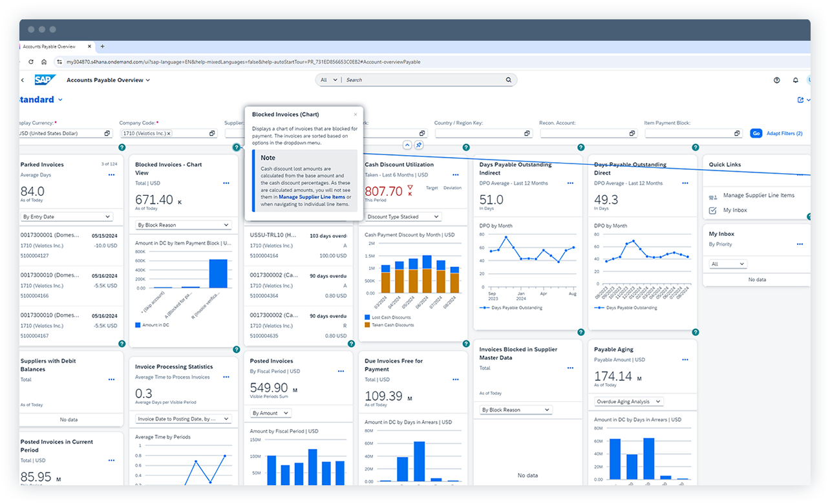830x504 pixels.
Task: Click the SAP logo
Action: (45, 79)
